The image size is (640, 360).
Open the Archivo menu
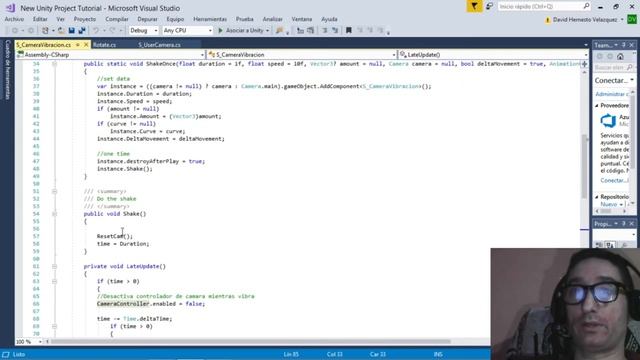point(14,19)
